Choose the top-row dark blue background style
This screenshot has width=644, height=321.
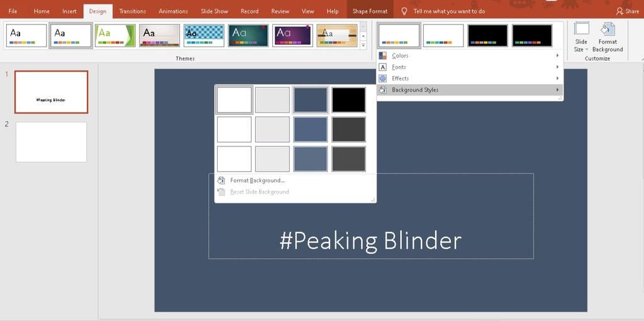coord(311,100)
